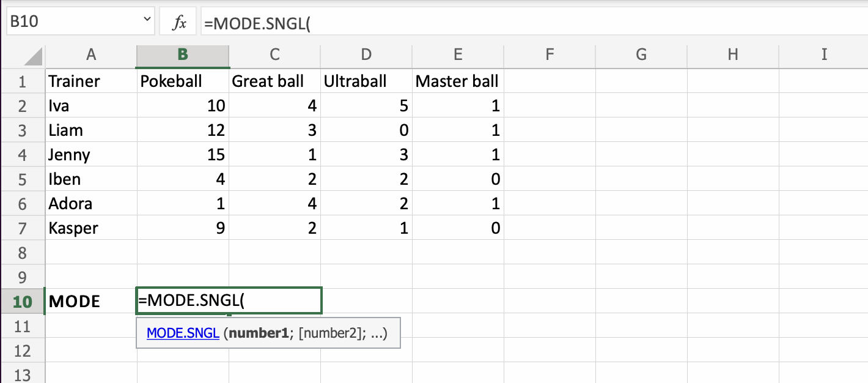
Task: Select Jenny's Pokeball value 15
Action: click(x=183, y=155)
